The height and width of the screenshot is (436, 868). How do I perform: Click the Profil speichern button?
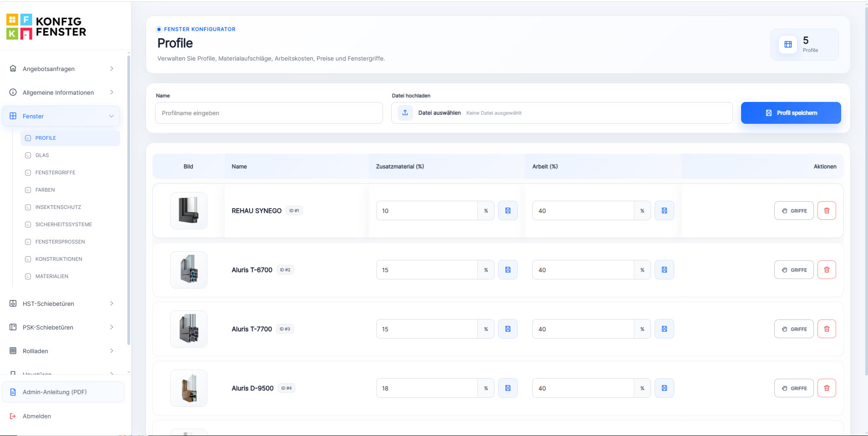[x=791, y=113]
